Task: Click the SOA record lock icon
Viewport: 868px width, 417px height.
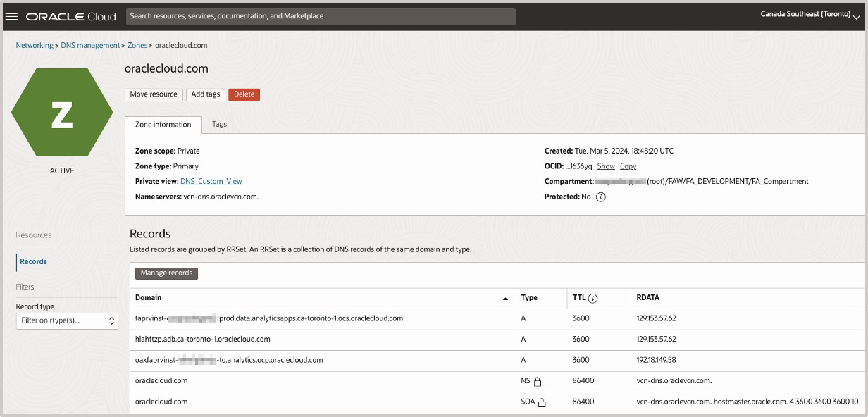Action: coord(542,403)
